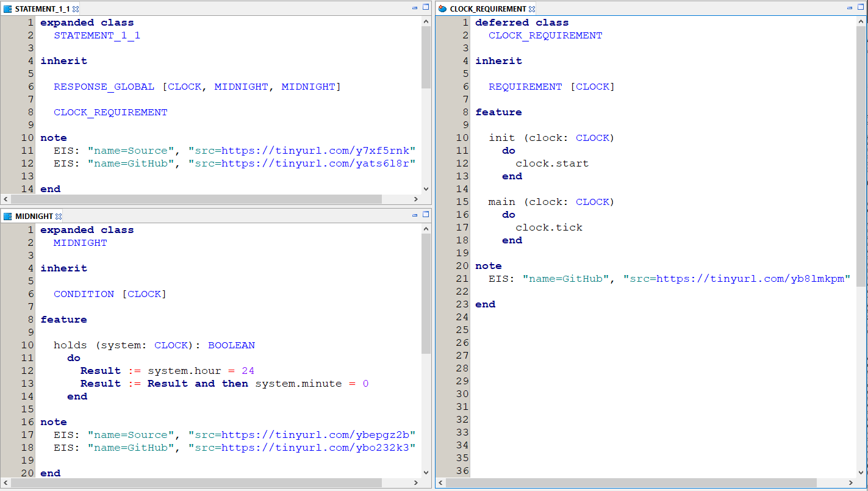The image size is (868, 491).
Task: Maximize the MIDNIGHT editor pane
Action: click(x=426, y=215)
